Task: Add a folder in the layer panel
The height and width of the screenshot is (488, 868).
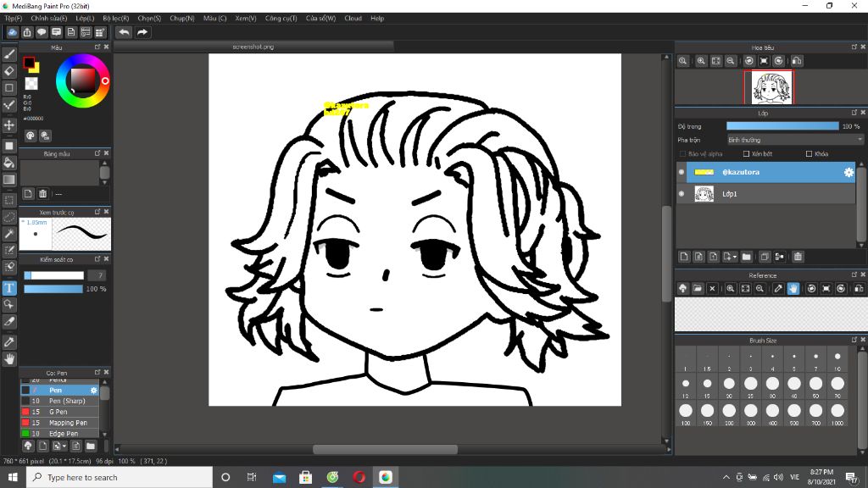Action: (x=746, y=257)
